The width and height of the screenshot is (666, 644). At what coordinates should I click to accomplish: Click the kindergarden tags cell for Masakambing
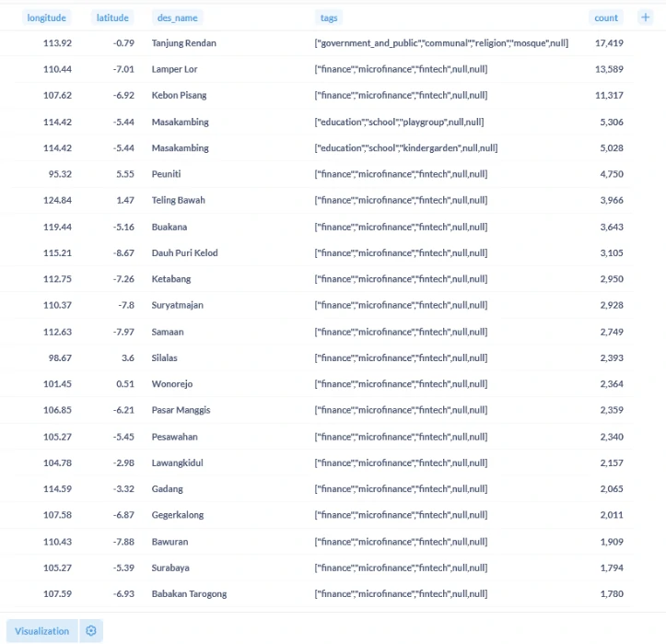[x=405, y=148]
